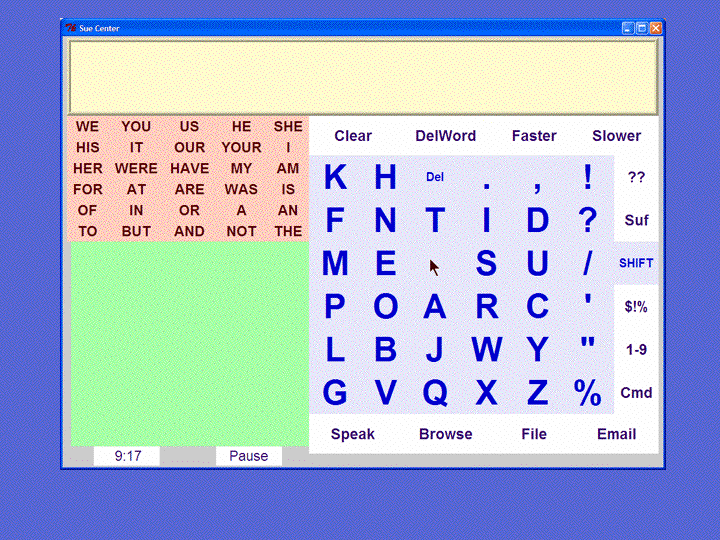The height and width of the screenshot is (540, 720).
Task: Tap the letter D key
Action: click(537, 220)
